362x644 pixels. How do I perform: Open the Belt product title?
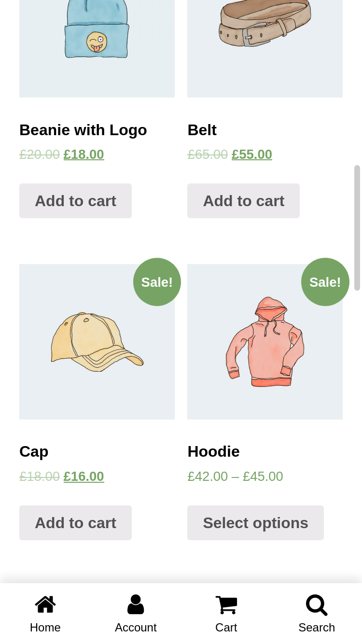(202, 130)
